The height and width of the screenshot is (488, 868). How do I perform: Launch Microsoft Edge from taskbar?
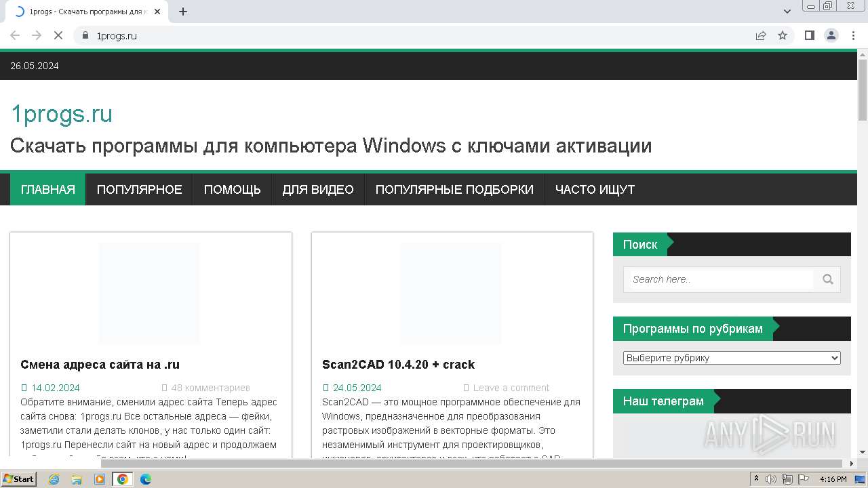pyautogui.click(x=145, y=479)
